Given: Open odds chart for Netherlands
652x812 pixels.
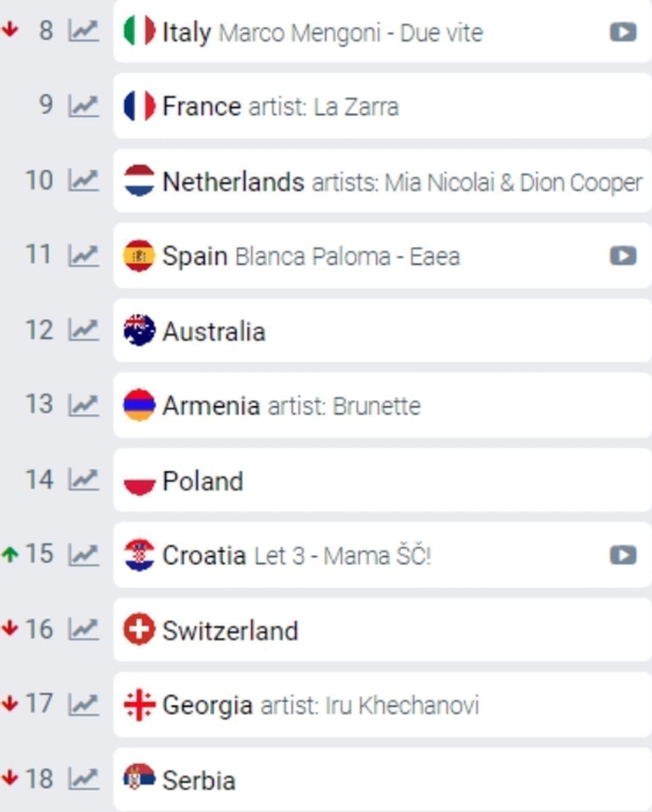Looking at the screenshot, I should pyautogui.click(x=83, y=181).
